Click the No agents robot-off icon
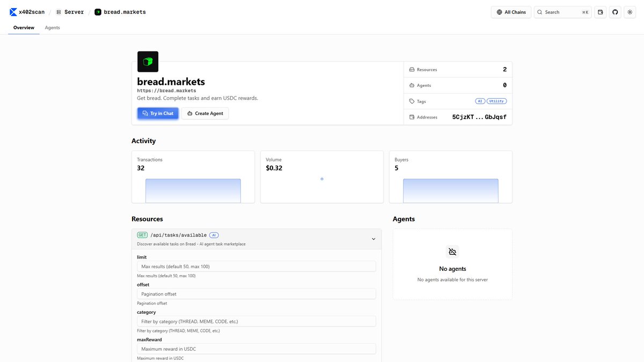This screenshot has width=644, height=362. [452, 252]
